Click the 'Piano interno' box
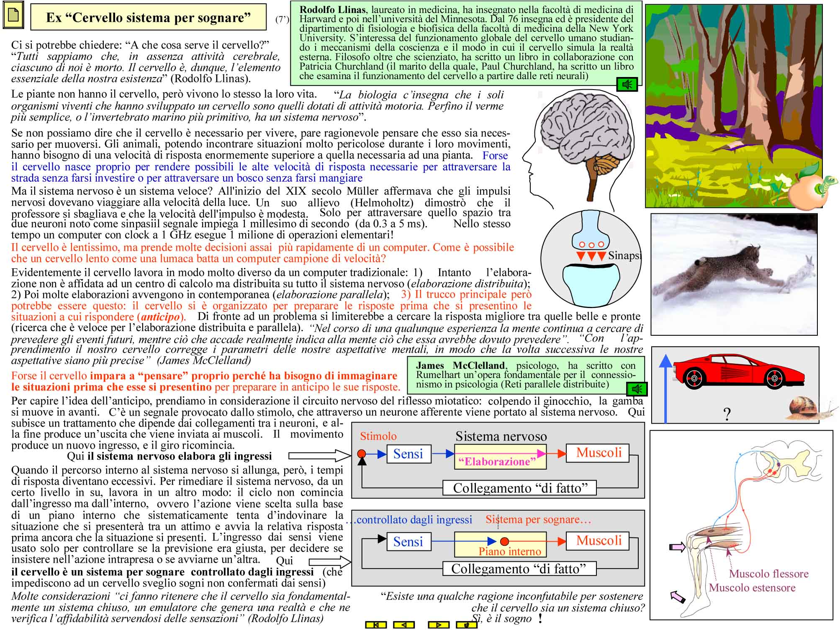Screen dimensions: 840x630 pos(500,544)
